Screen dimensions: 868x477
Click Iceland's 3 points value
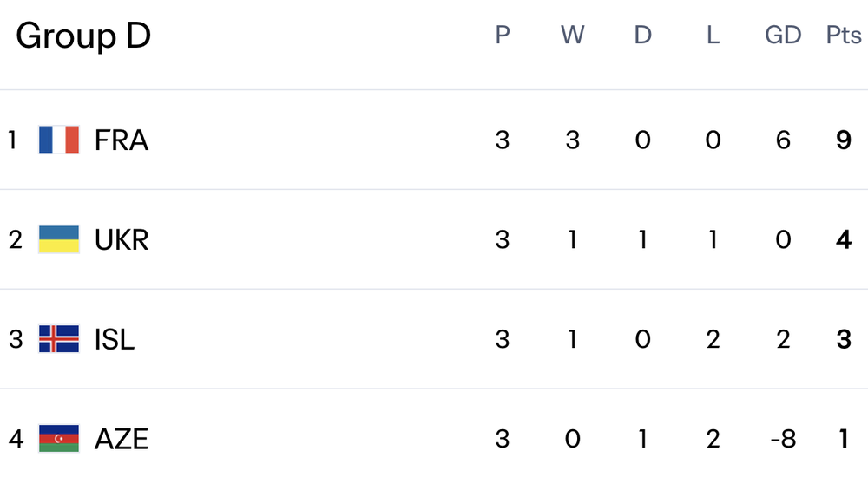843,339
